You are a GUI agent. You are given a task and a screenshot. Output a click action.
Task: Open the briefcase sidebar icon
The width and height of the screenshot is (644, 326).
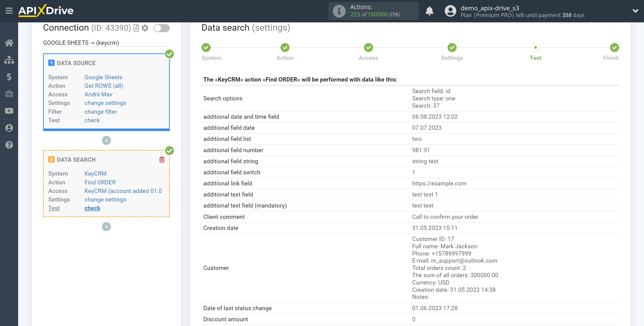pyautogui.click(x=9, y=94)
